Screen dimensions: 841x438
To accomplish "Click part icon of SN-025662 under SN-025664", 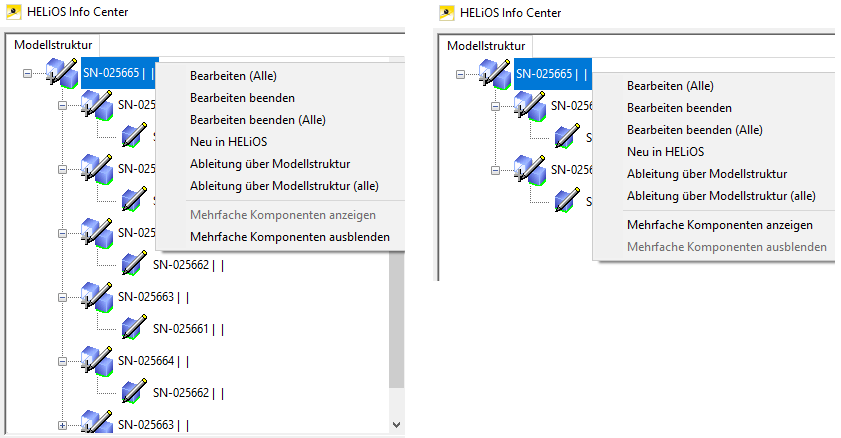I will (x=134, y=392).
